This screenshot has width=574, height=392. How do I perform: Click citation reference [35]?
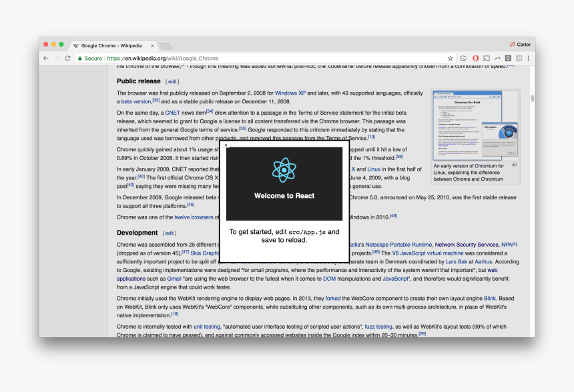coord(242,128)
